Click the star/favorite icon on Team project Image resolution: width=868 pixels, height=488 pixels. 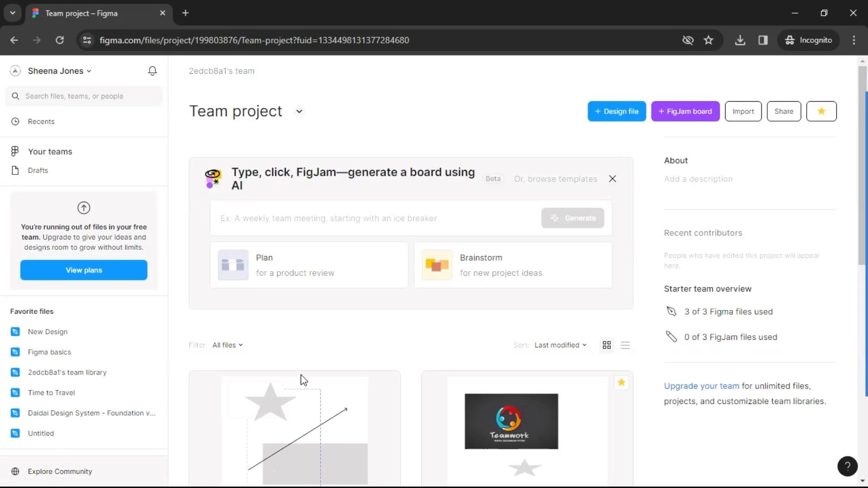821,111
